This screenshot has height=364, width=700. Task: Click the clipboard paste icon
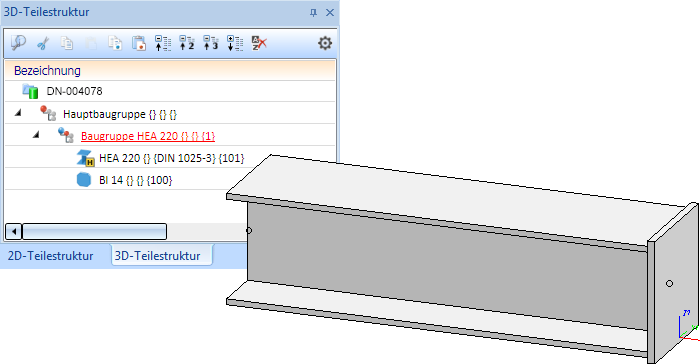pyautogui.click(x=139, y=43)
